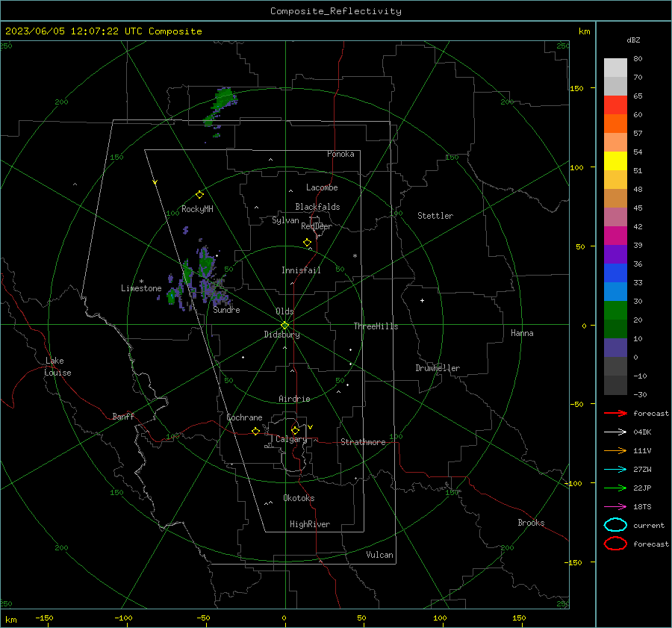Click the cyan 27ZW arrow legend icon

[x=615, y=470]
